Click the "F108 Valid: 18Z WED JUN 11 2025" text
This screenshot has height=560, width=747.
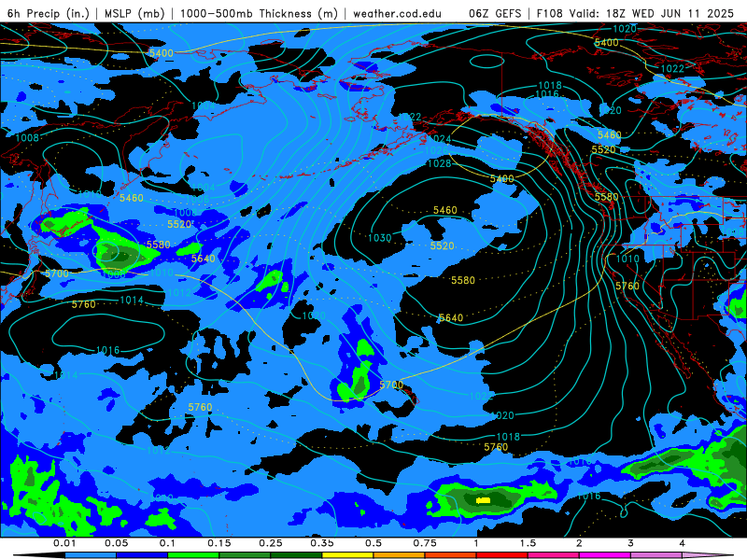(x=635, y=13)
